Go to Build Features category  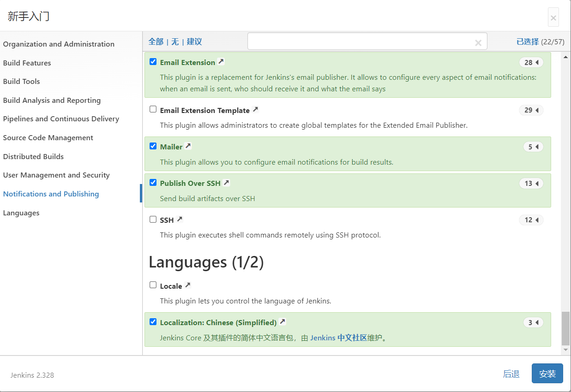tap(27, 63)
